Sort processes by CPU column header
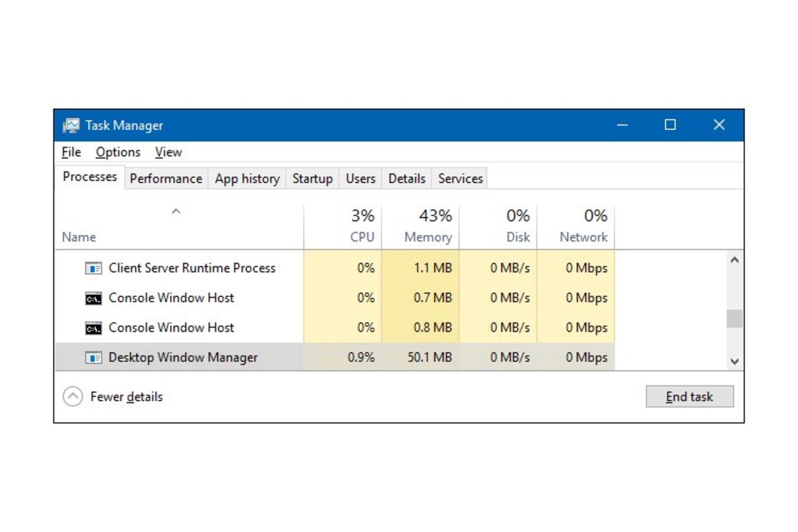798x532 pixels. [x=342, y=227]
